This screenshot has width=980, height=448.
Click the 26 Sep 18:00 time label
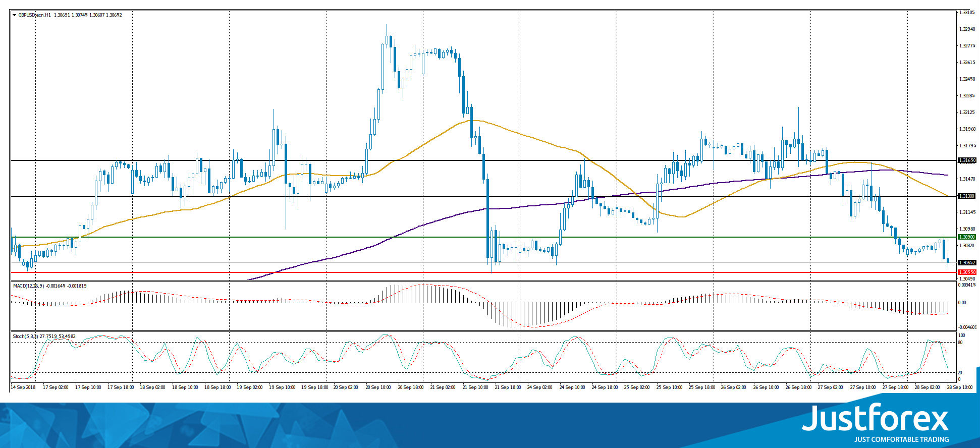pos(798,387)
